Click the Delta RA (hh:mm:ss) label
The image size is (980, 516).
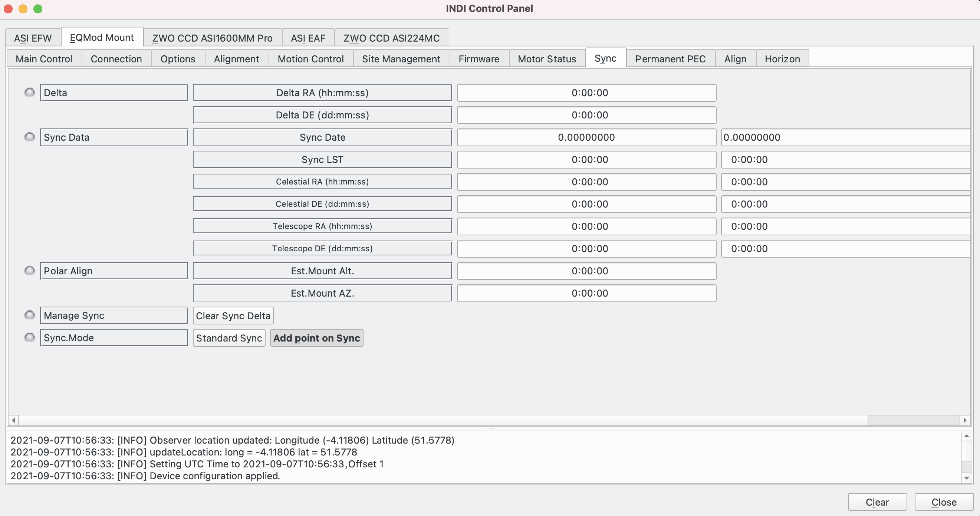pyautogui.click(x=322, y=92)
